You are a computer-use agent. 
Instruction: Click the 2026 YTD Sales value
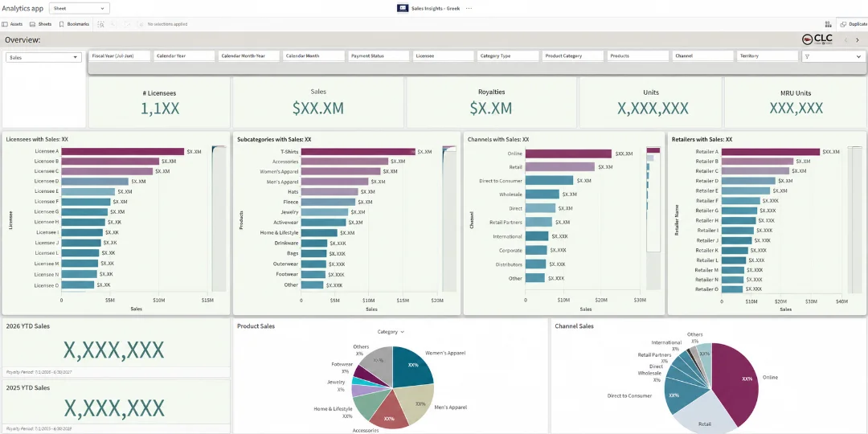click(113, 350)
